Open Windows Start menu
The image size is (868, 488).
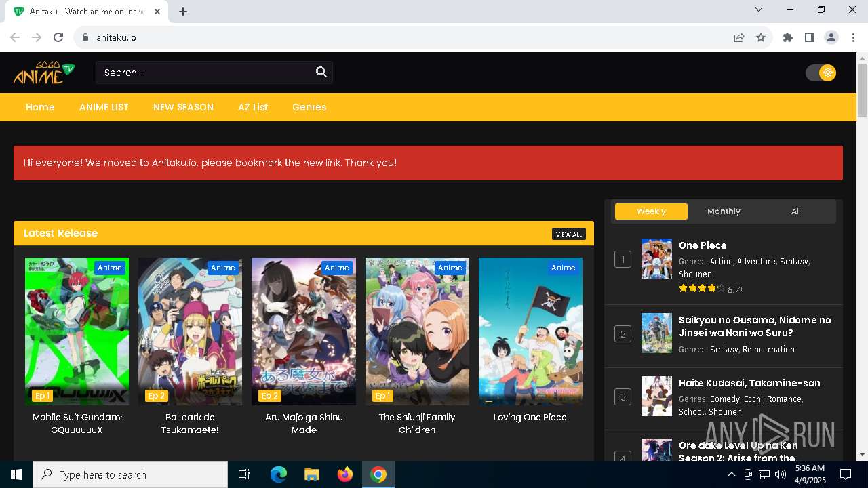(x=16, y=474)
